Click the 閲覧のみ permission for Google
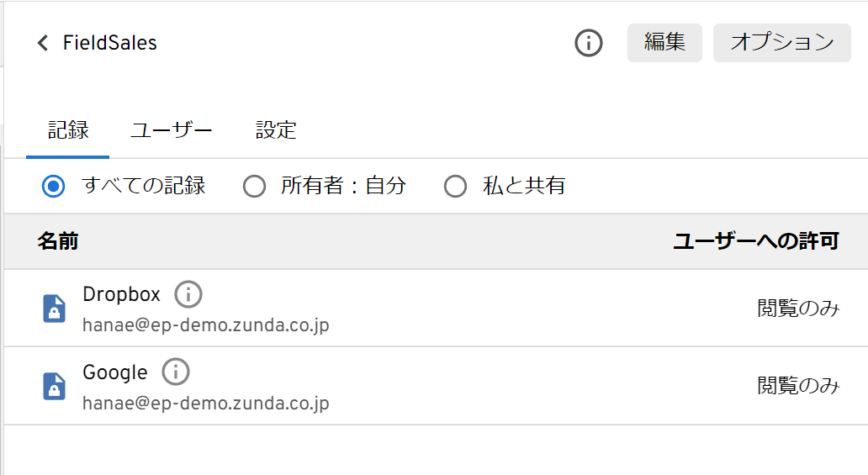Screen dimensions: 868x475 coord(798,386)
